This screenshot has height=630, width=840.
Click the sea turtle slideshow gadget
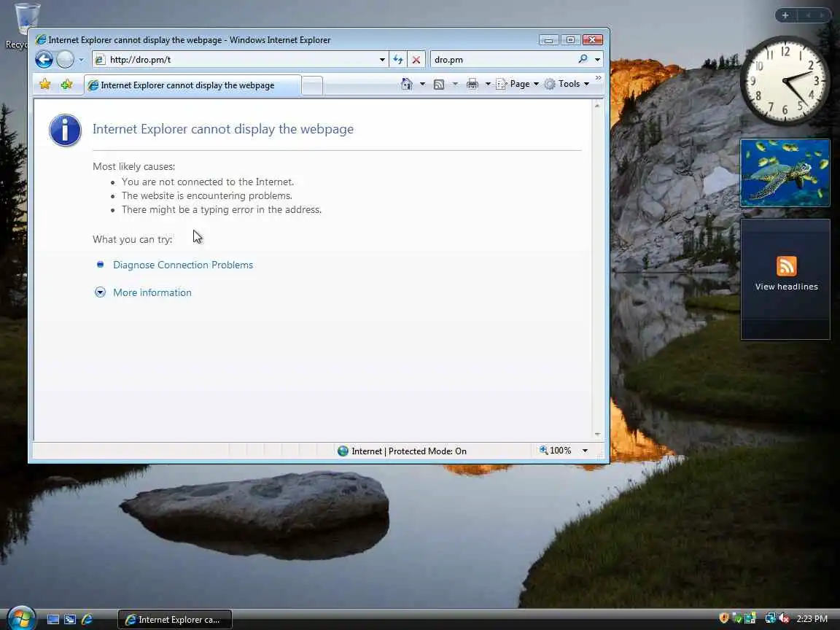[785, 173]
